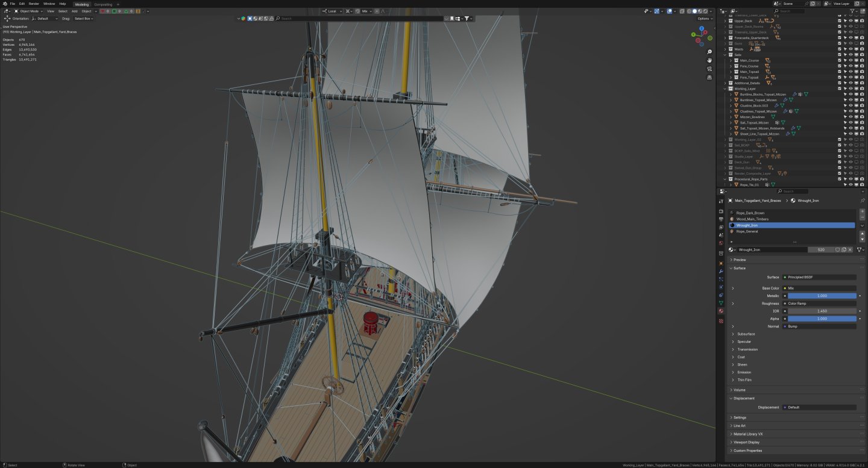Open the Material properties tab icon
Screen dimensions: 868x468
721,311
